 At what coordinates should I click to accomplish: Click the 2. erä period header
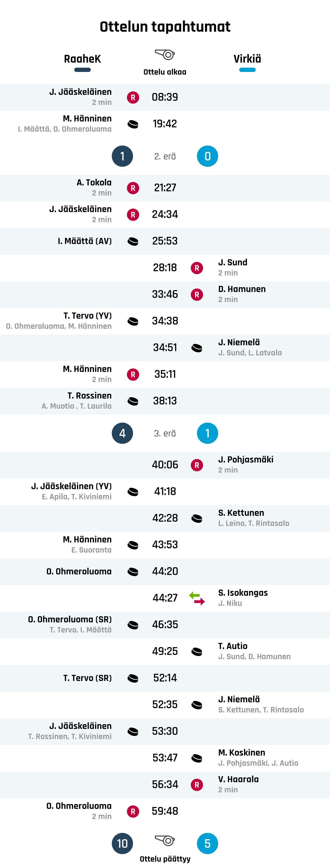165,156
